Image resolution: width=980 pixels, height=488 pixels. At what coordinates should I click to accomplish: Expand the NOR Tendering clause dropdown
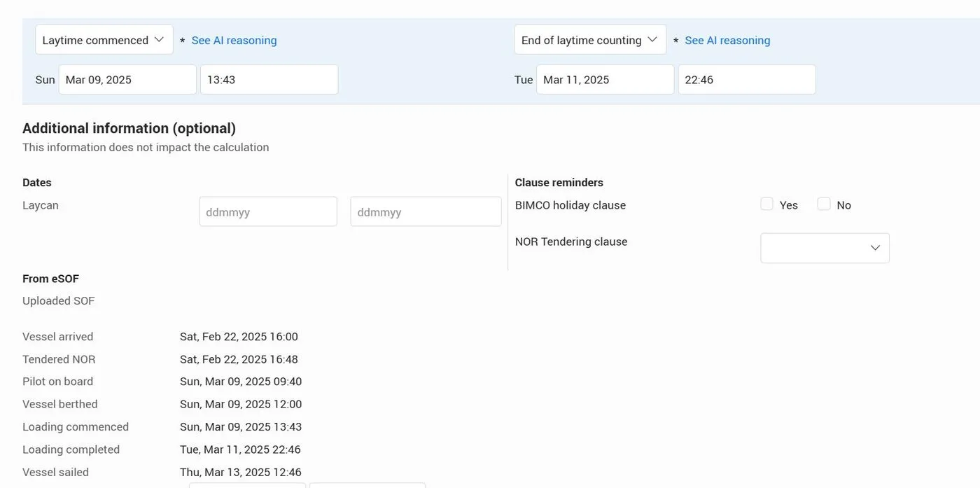click(825, 248)
